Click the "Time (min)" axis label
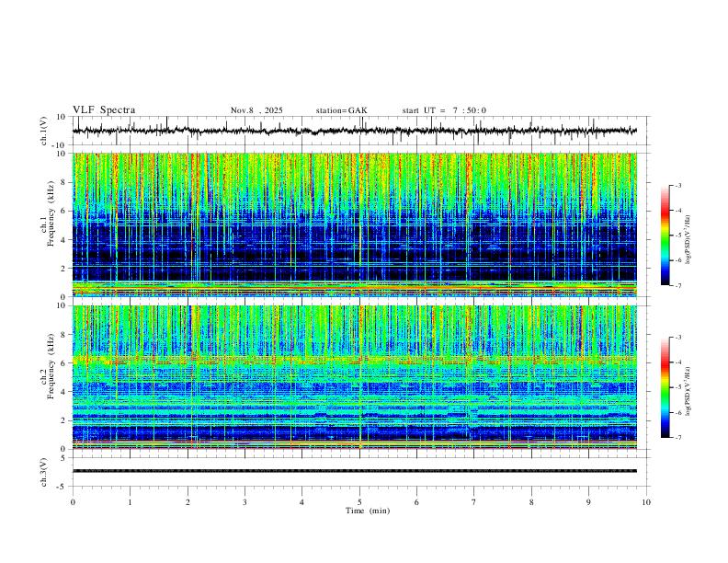The height and width of the screenshot is (563, 728). pos(368,511)
